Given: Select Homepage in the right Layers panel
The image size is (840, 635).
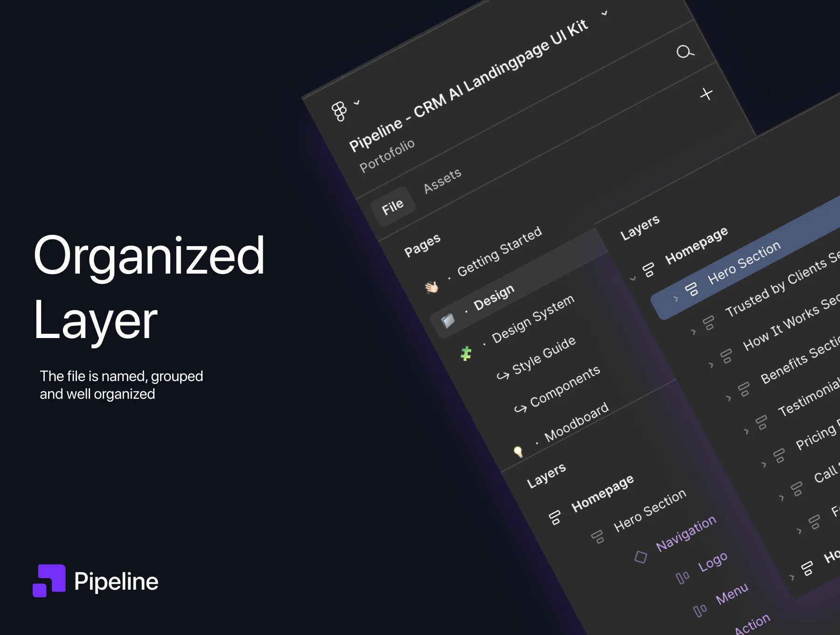Looking at the screenshot, I should click(x=696, y=245).
